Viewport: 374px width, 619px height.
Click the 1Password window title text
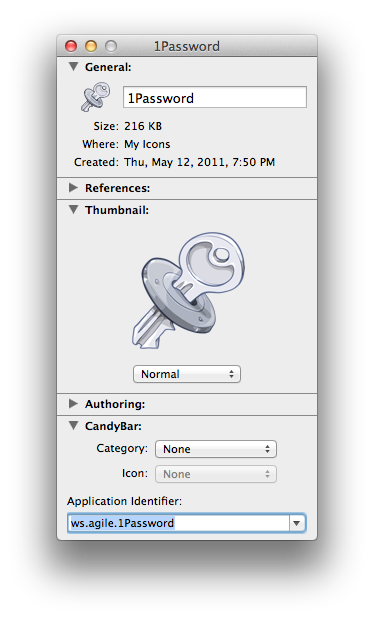tap(187, 46)
